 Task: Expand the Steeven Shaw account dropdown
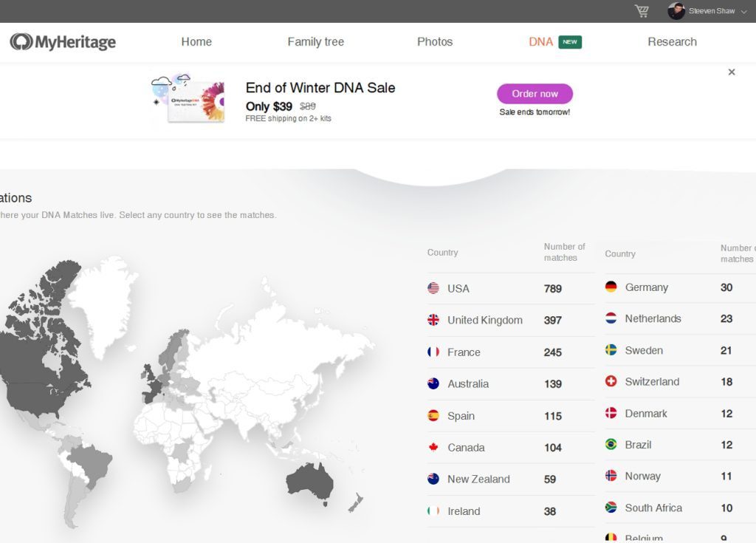tap(743, 12)
